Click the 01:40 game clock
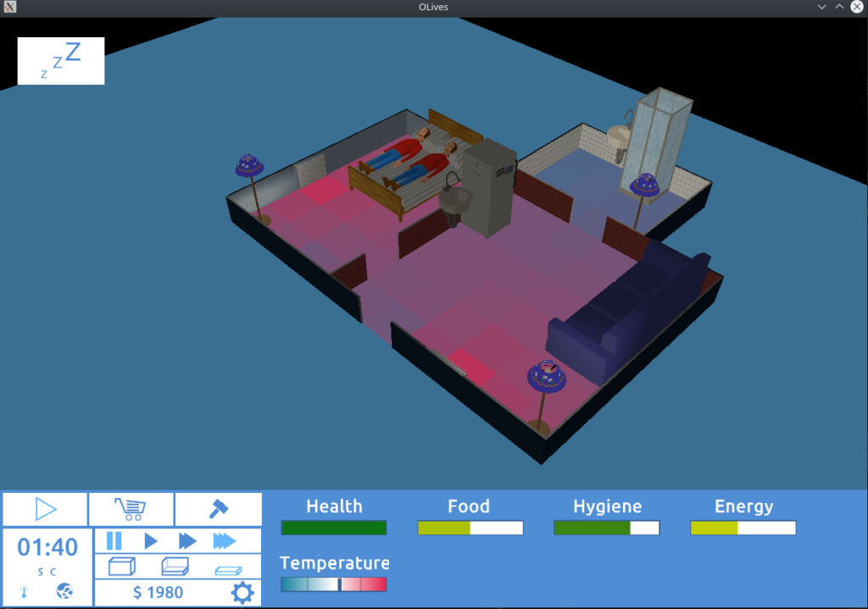 (x=47, y=547)
